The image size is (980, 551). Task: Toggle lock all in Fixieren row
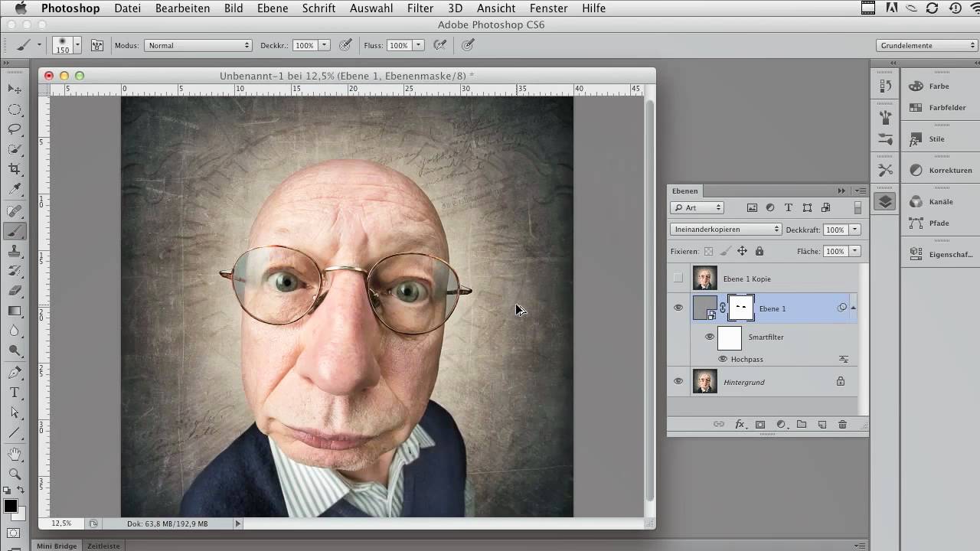[x=759, y=251]
